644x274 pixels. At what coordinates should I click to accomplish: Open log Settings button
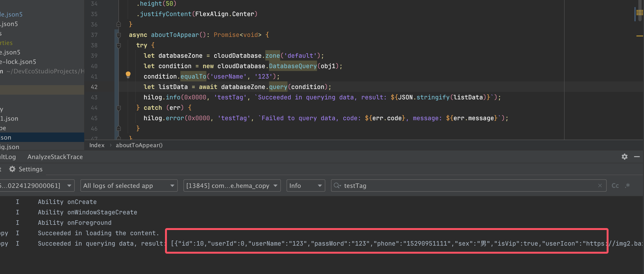coord(26,169)
